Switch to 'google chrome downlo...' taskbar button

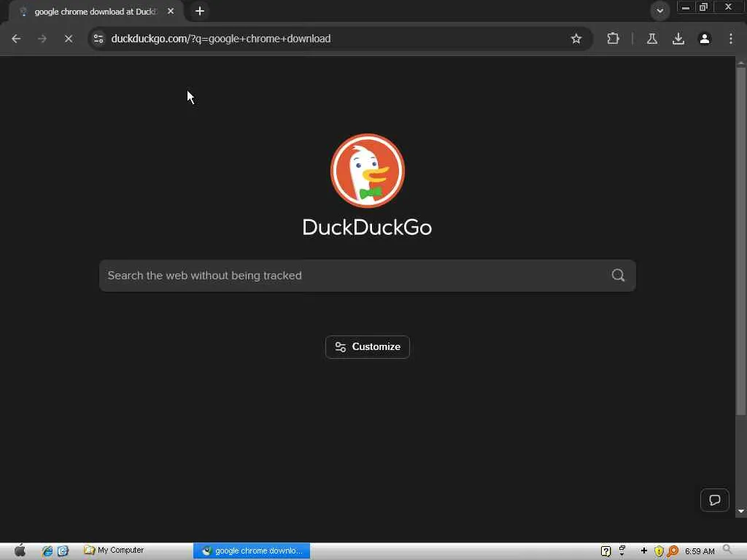[252, 551]
